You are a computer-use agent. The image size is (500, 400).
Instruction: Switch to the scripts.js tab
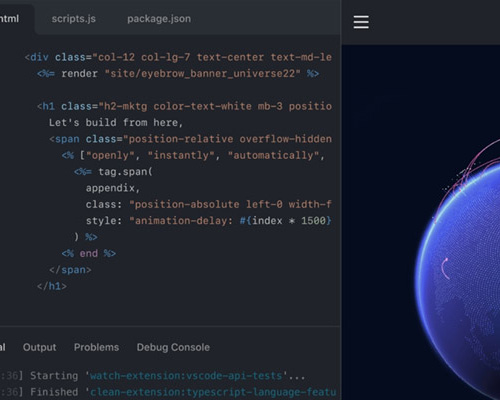[74, 19]
